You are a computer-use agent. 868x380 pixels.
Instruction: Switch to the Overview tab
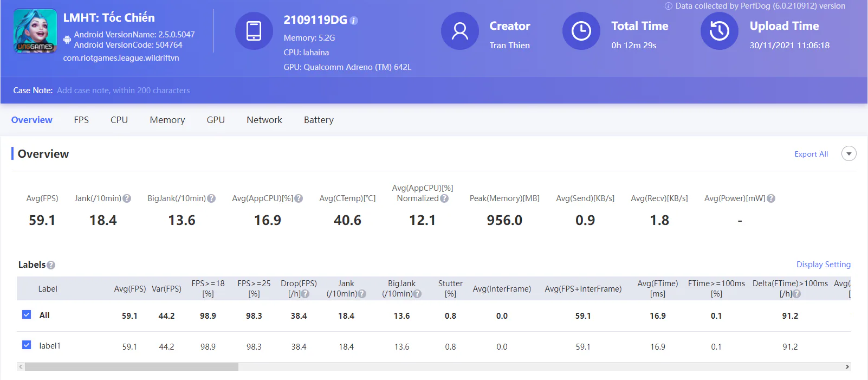32,120
